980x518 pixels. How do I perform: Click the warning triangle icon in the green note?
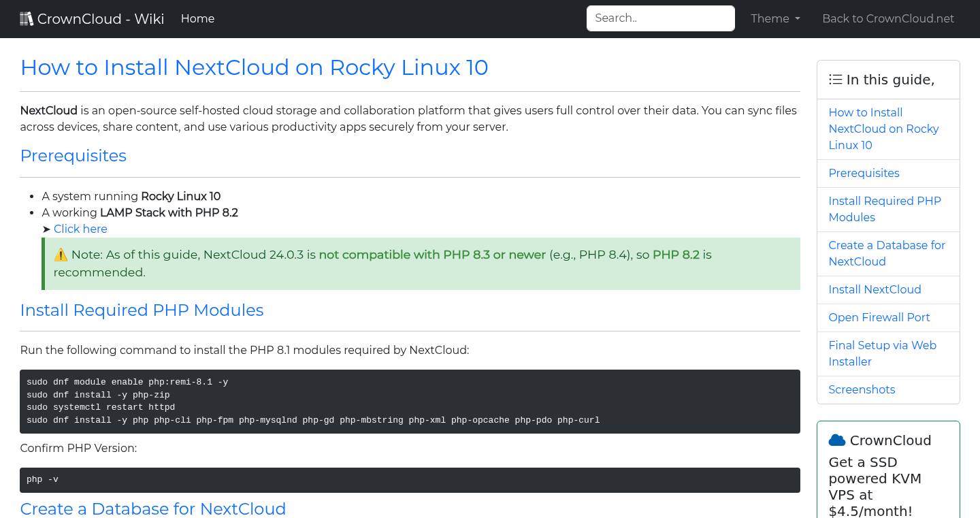62,254
